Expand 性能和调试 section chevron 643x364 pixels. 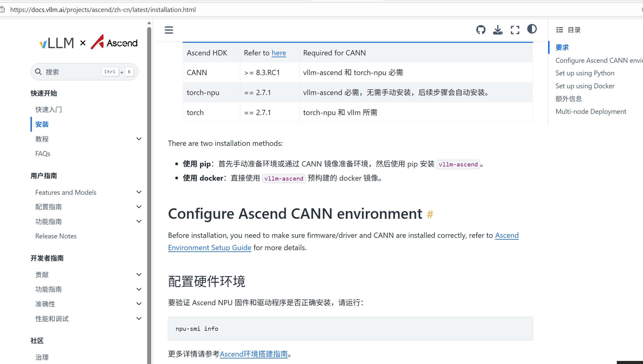(x=139, y=318)
